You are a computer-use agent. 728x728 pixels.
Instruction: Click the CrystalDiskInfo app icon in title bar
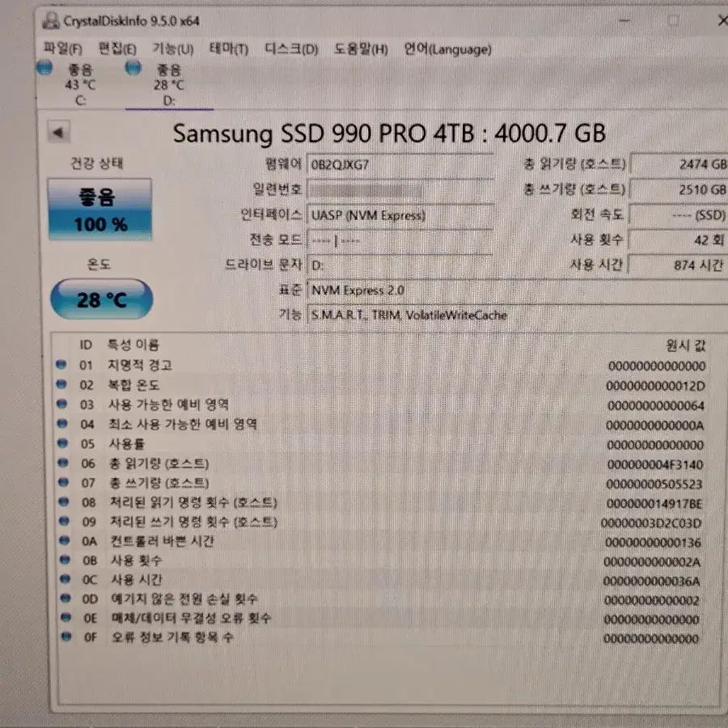pyautogui.click(x=51, y=20)
